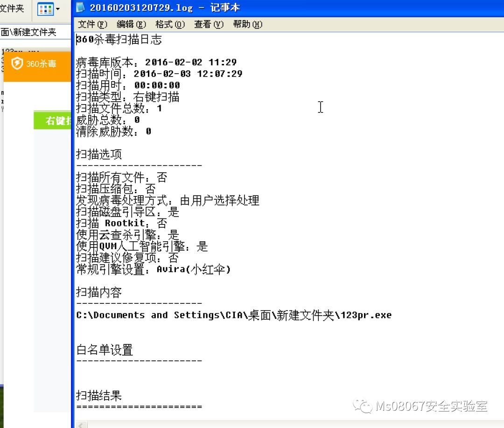Click the line 病毒库版本: 2016-02-02 11:29
Viewport: 504px width, 428px height.
click(156, 63)
